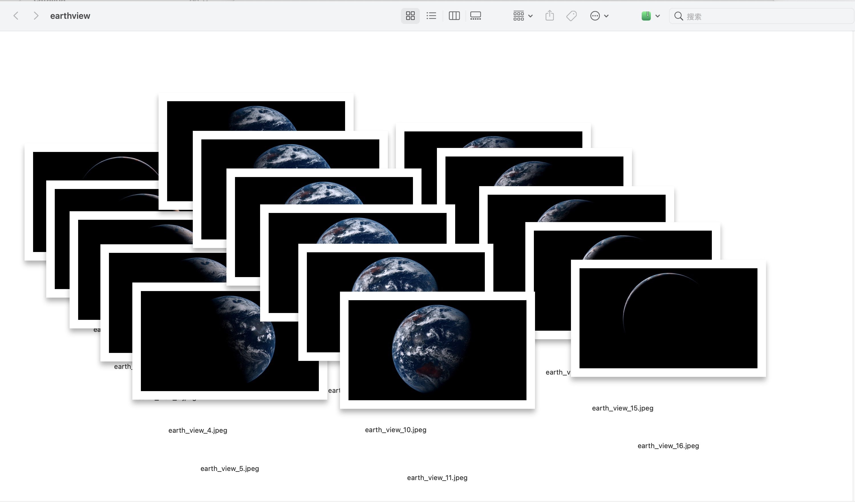Viewport: 855px width, 504px height.
Task: Click the Tags icon
Action: [x=571, y=16]
